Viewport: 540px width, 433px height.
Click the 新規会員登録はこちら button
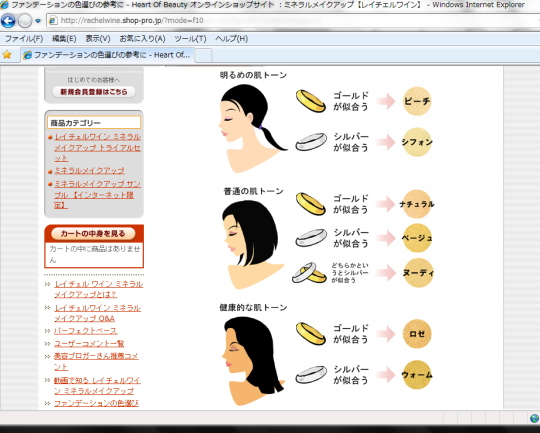pyautogui.click(x=94, y=92)
